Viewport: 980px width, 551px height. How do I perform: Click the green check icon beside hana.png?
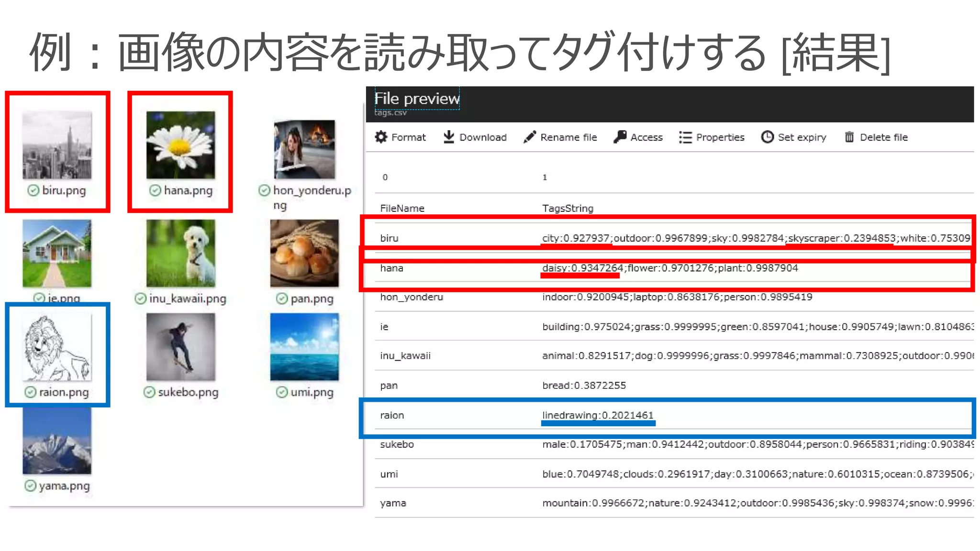click(155, 190)
